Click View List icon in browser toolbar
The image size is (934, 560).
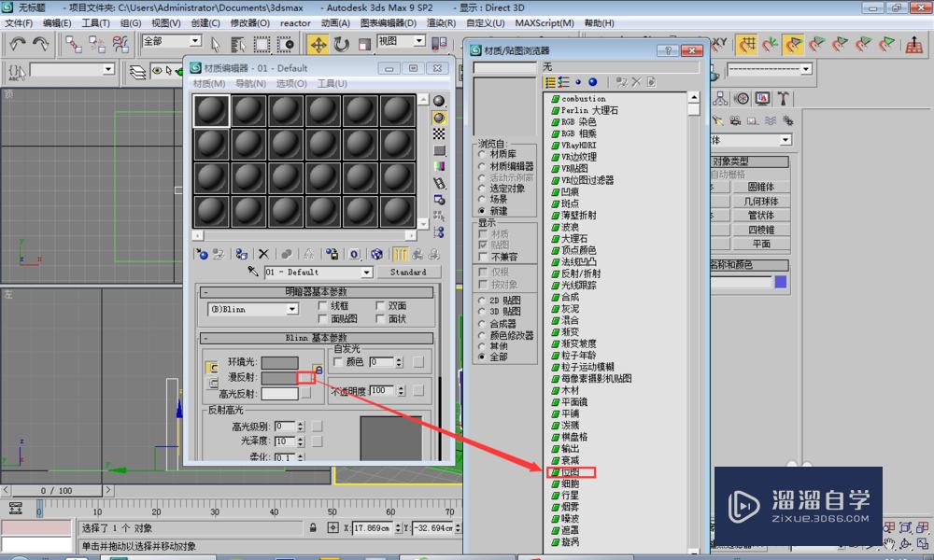tap(550, 82)
